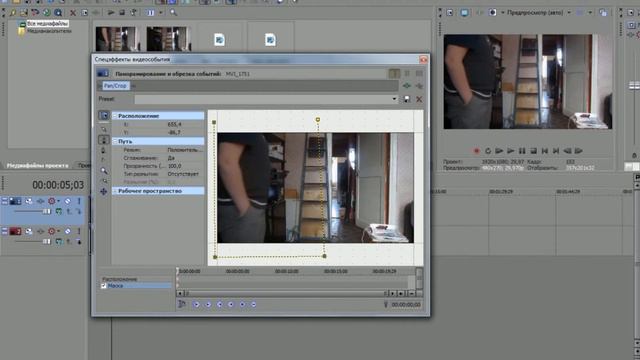Toggle solo exclamation on track 1
This screenshot has height=360, width=640.
click(79, 201)
